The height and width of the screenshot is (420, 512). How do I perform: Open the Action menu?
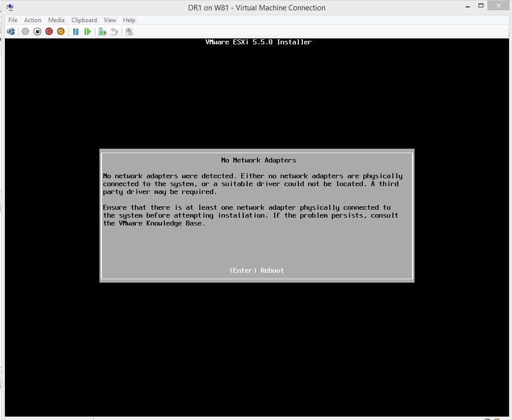[32, 20]
